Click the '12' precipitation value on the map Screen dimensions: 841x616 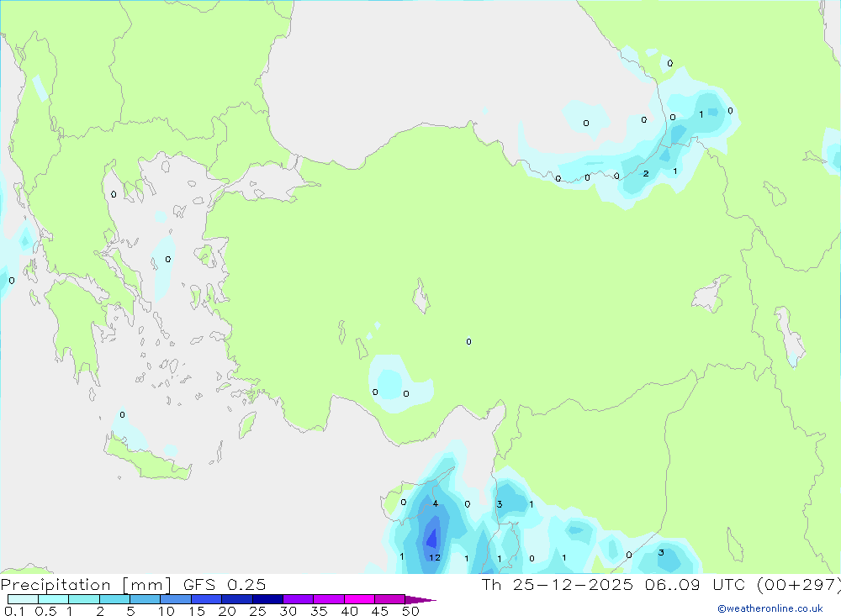[x=435, y=557]
